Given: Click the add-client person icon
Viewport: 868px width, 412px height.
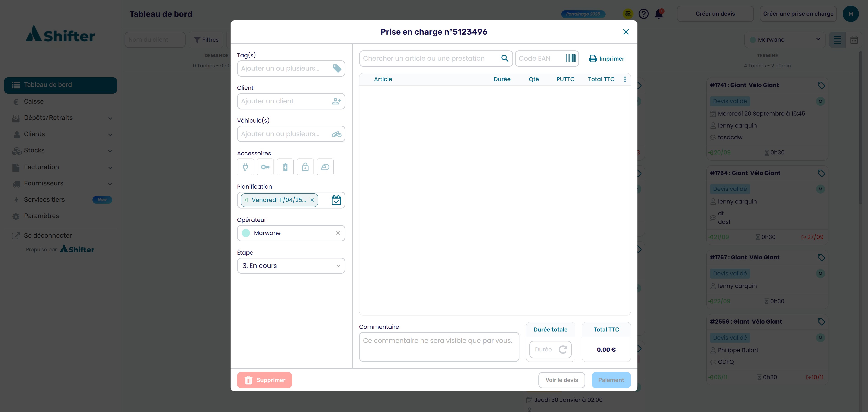Looking at the screenshot, I should [x=337, y=101].
